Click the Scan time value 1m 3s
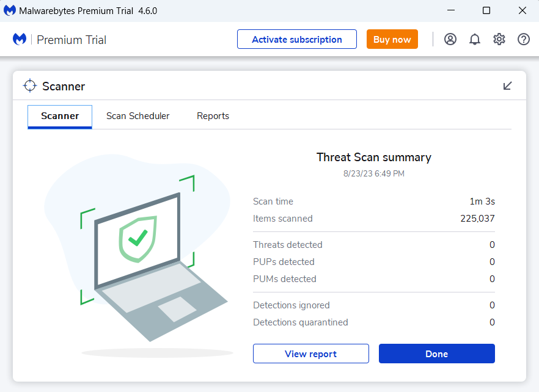The image size is (539, 392). tap(482, 201)
